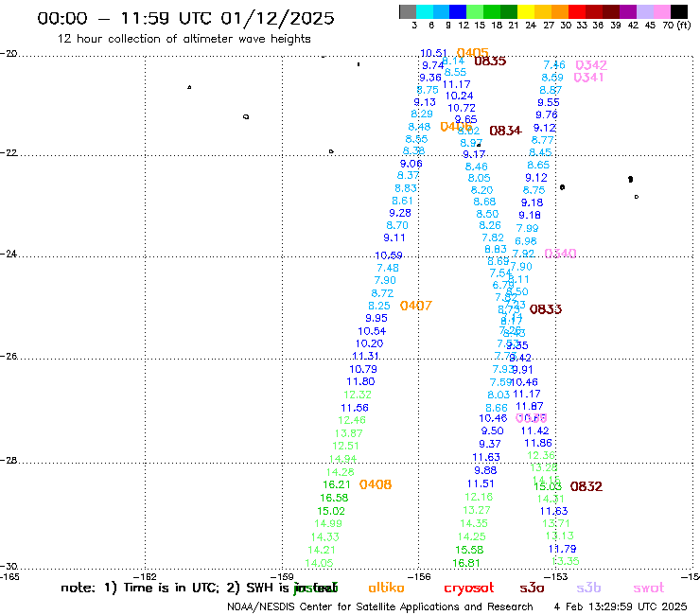Select the wave height value 11.87
Screen dimensions: 700x615
point(529,407)
